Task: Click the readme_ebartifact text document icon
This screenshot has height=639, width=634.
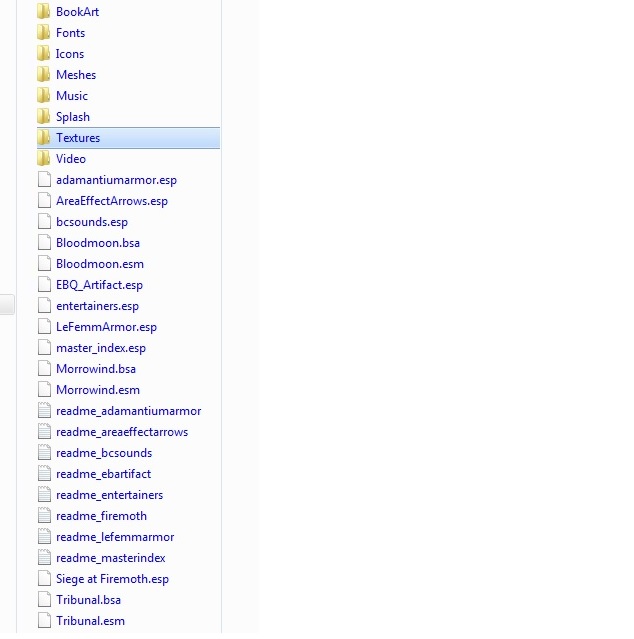Action: click(44, 474)
